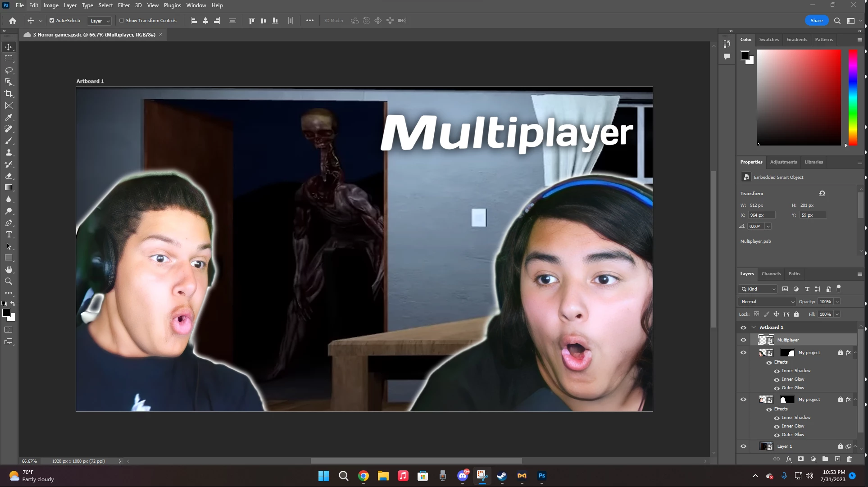Hide the Multiplayer layer visibility eye
This screenshot has width=868, height=487.
pos(743,340)
